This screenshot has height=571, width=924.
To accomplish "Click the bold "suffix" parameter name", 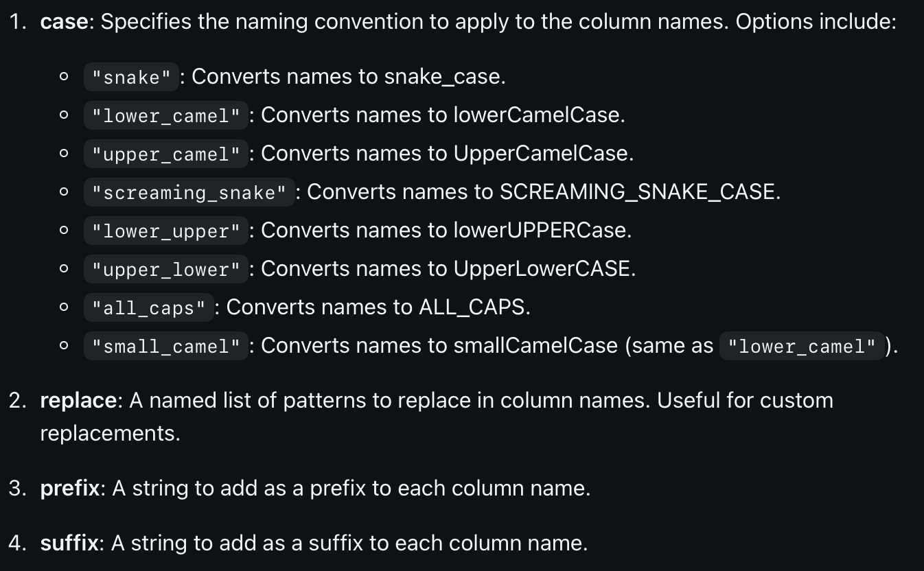I will [x=69, y=544].
